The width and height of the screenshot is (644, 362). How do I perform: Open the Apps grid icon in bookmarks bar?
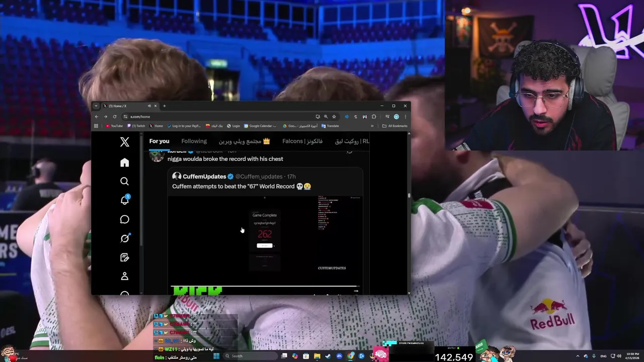click(96, 126)
